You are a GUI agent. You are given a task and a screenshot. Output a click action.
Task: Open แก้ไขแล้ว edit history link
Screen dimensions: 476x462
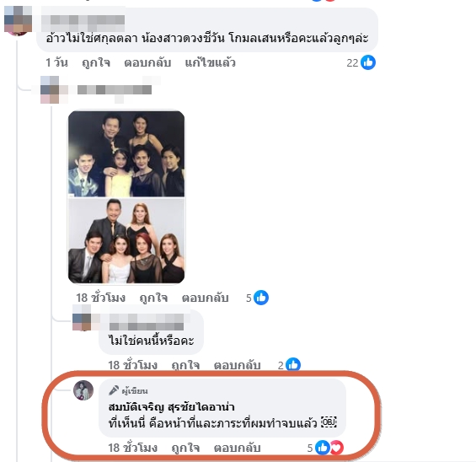(x=210, y=63)
